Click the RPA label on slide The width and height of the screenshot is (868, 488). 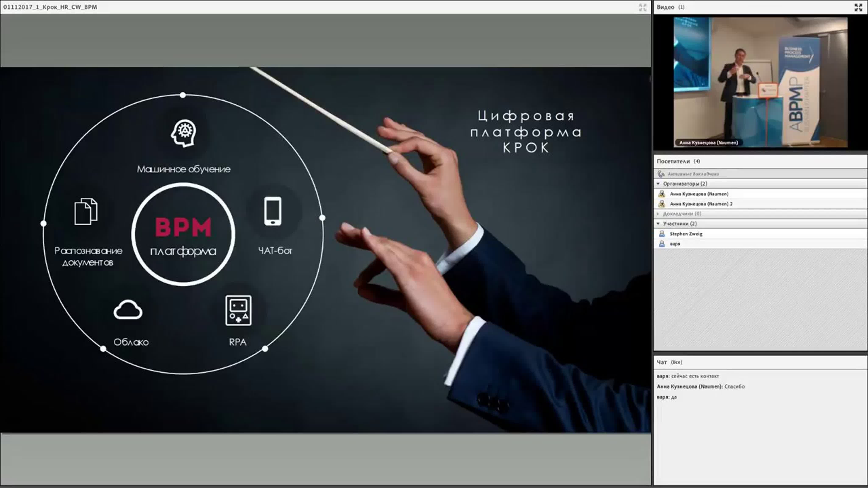coord(238,342)
